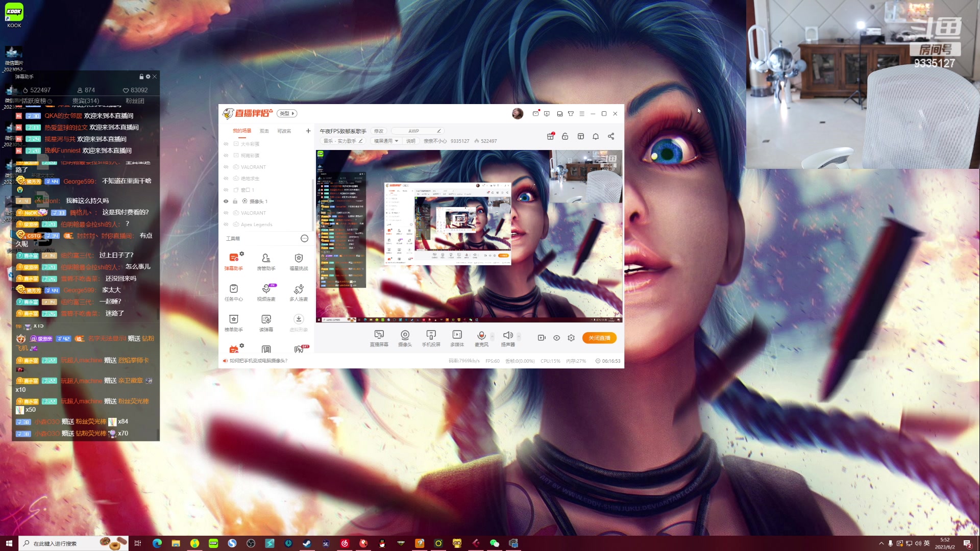
Task: Open the notification bell in stream header
Action: pyautogui.click(x=596, y=136)
